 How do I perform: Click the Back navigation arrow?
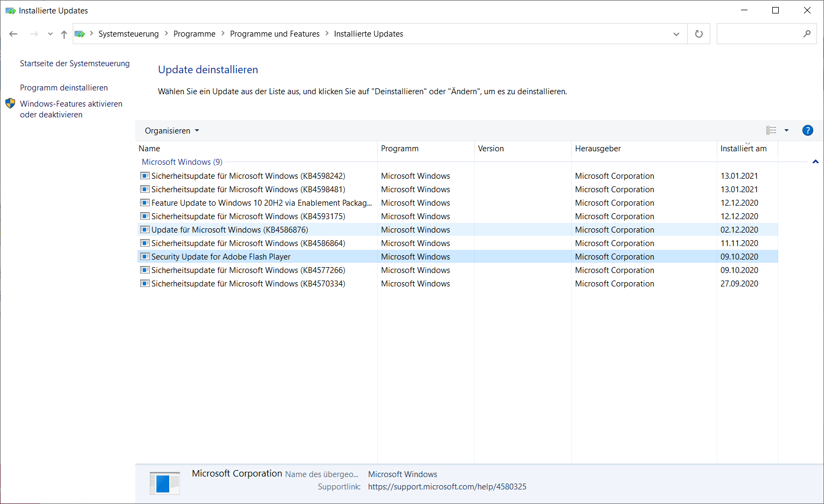(13, 34)
